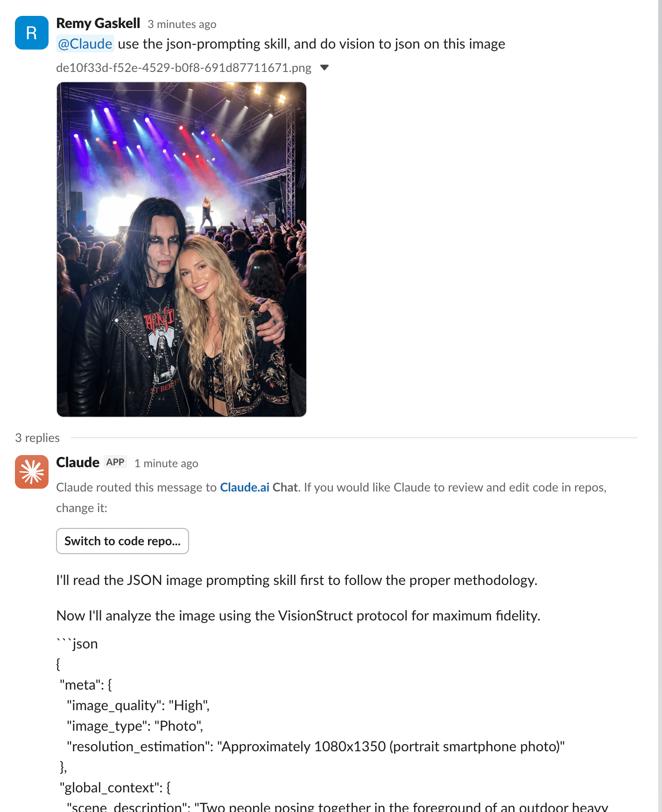Image resolution: width=662 pixels, height=812 pixels.
Task: Click the Claude app starburst avatar
Action: (32, 472)
